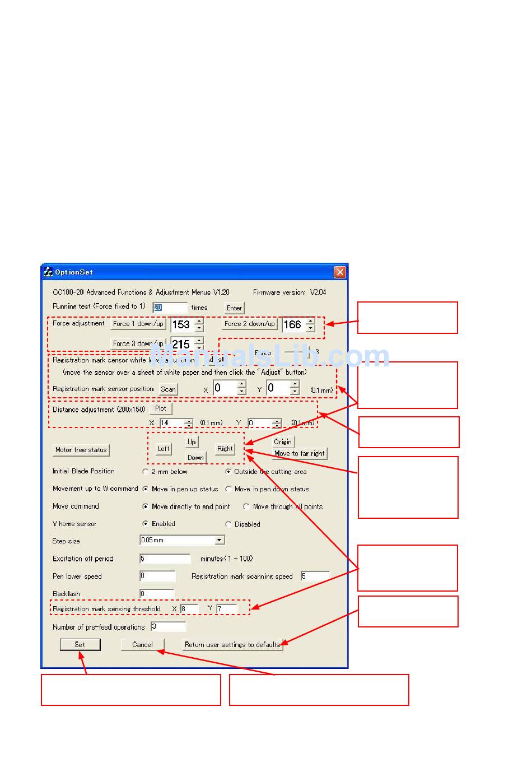Click the Force 1 down/up button

click(138, 324)
